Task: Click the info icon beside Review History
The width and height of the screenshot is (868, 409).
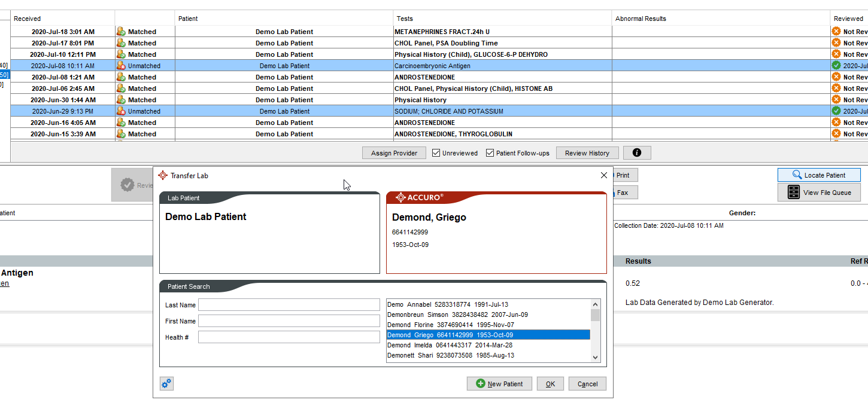Action: coord(637,153)
